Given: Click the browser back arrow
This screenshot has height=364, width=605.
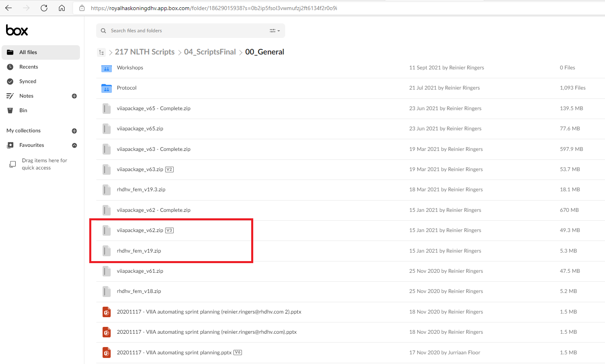Looking at the screenshot, I should click(x=8, y=8).
